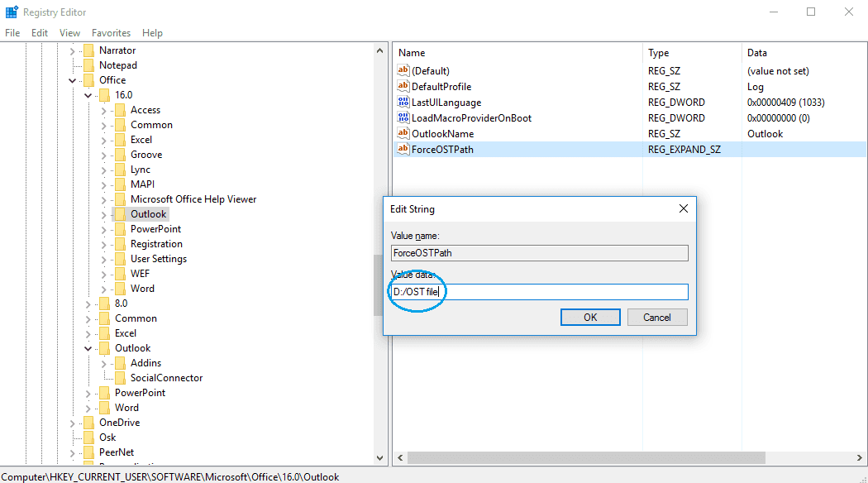Expand the 8.0 key chevron
The width and height of the screenshot is (868, 483).
pos(88,304)
